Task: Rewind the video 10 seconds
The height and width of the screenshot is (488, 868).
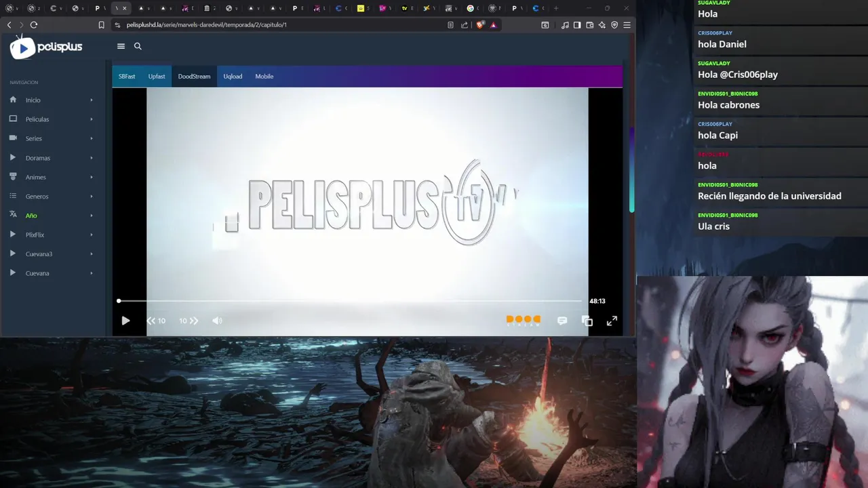Action: coord(156,321)
